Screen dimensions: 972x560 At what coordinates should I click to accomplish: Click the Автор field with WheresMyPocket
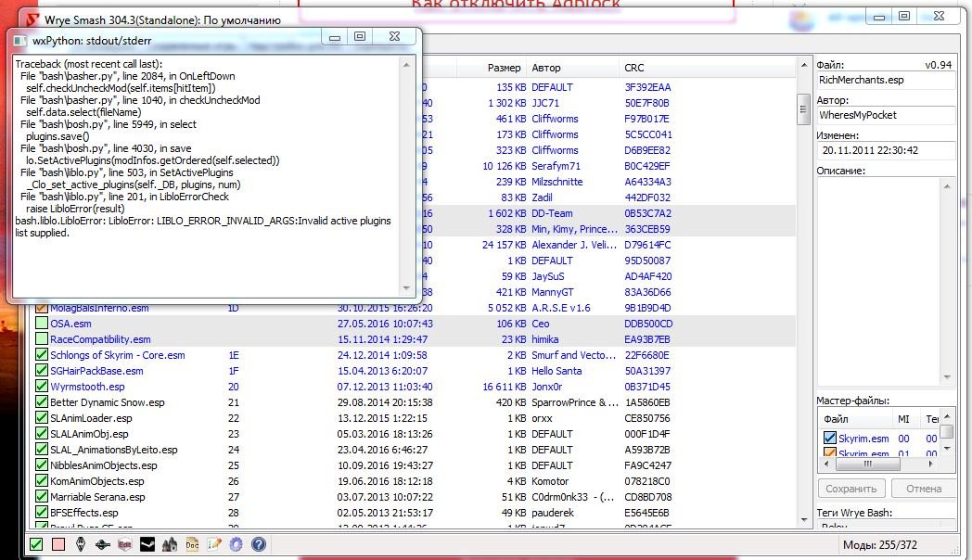click(885, 115)
